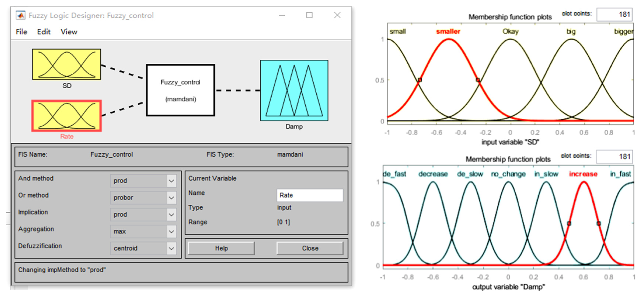Click the Close button in the panel
The height and width of the screenshot is (297, 644).
310,248
